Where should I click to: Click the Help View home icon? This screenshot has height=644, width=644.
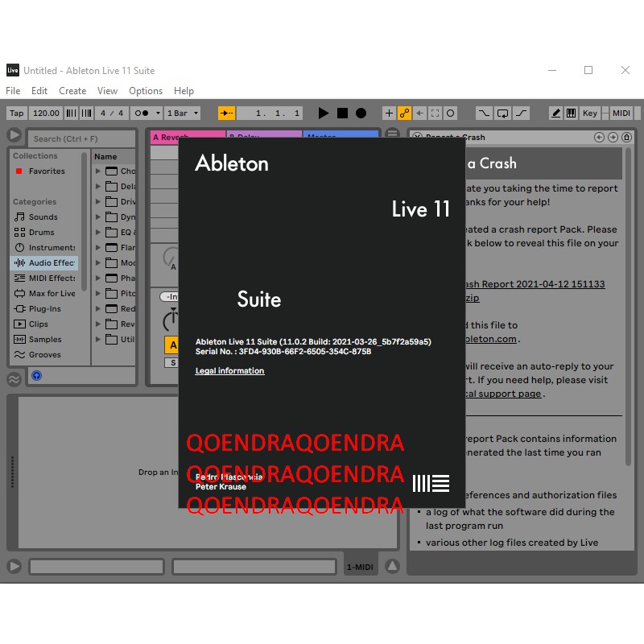[x=626, y=137]
